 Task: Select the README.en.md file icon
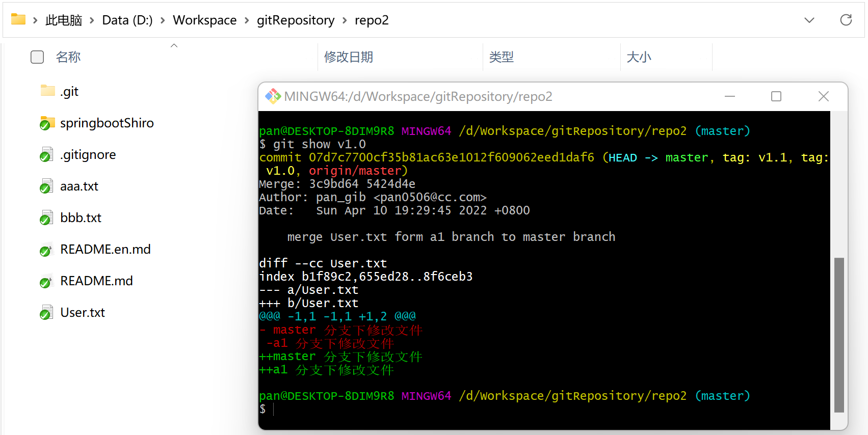(x=46, y=250)
